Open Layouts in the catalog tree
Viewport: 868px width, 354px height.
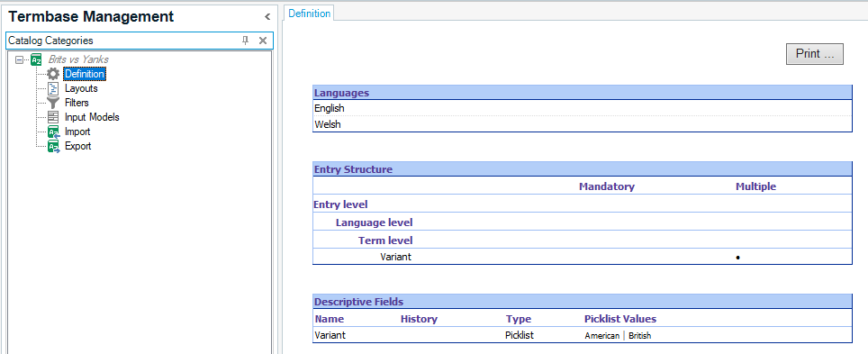[x=81, y=88]
